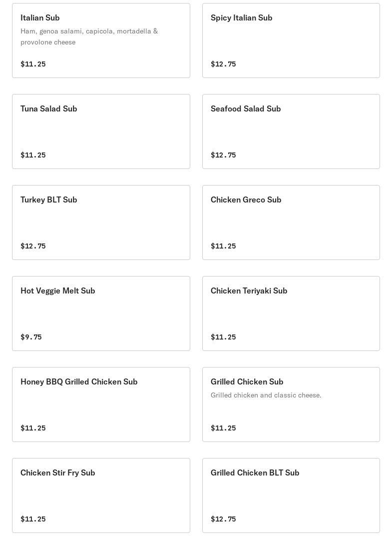Open the Chicken Teriyaki Sub card
The height and width of the screenshot is (548, 392).
(291, 313)
